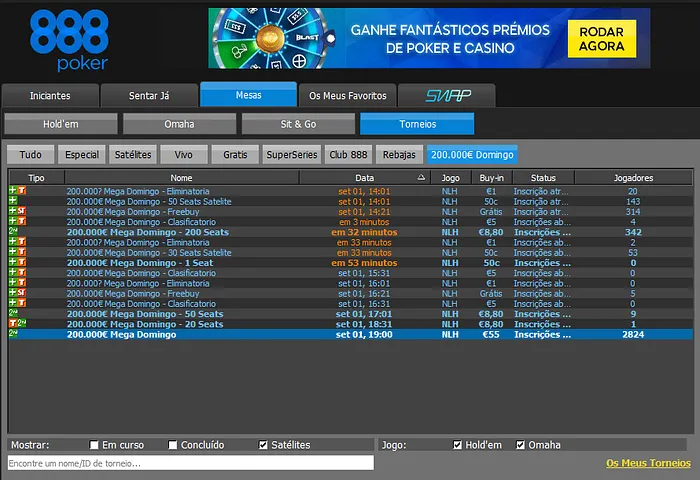Select the Especial filter tab

tap(82, 154)
